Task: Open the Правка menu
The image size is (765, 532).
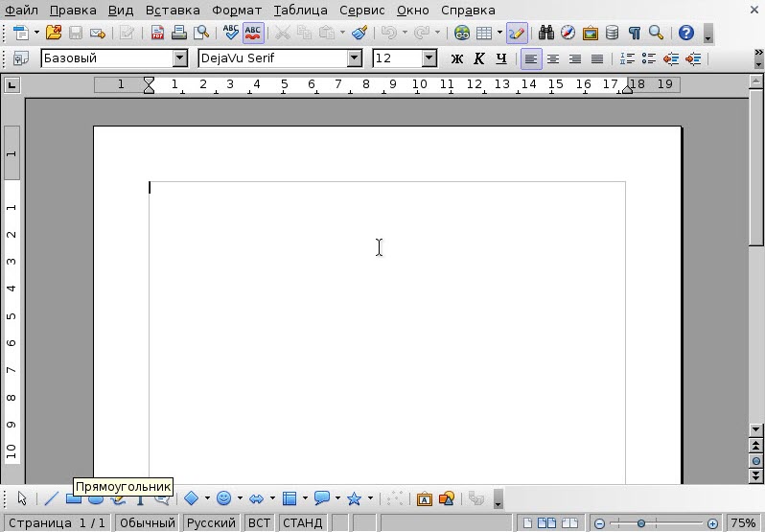Action: pyautogui.click(x=73, y=11)
